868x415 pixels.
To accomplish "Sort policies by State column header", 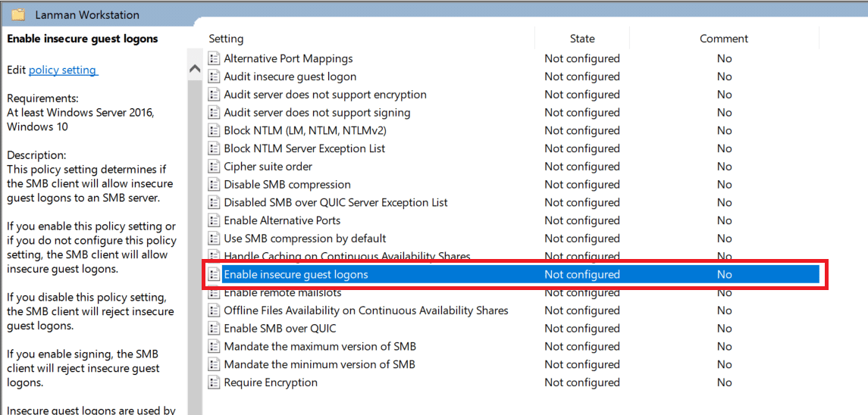I will pos(581,39).
